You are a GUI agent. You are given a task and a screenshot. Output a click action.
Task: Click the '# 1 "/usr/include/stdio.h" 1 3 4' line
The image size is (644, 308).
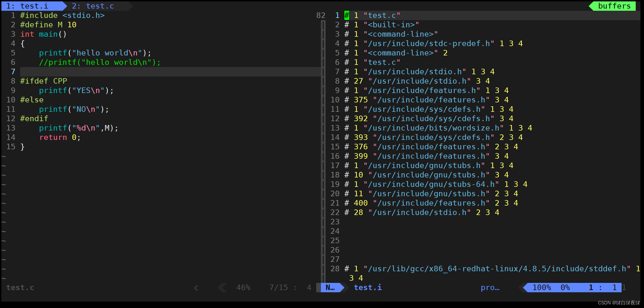click(x=420, y=71)
